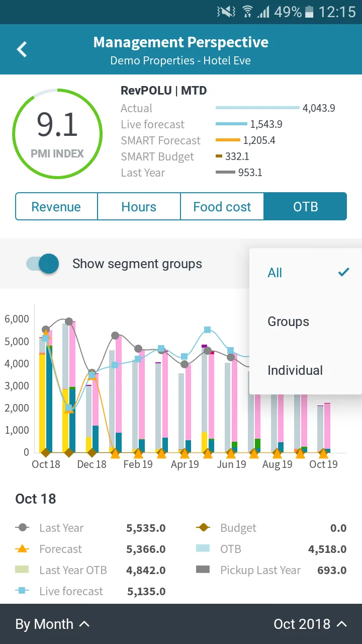Expand the By Month selector
Viewport: 362px width, 644px height.
[x=52, y=624]
